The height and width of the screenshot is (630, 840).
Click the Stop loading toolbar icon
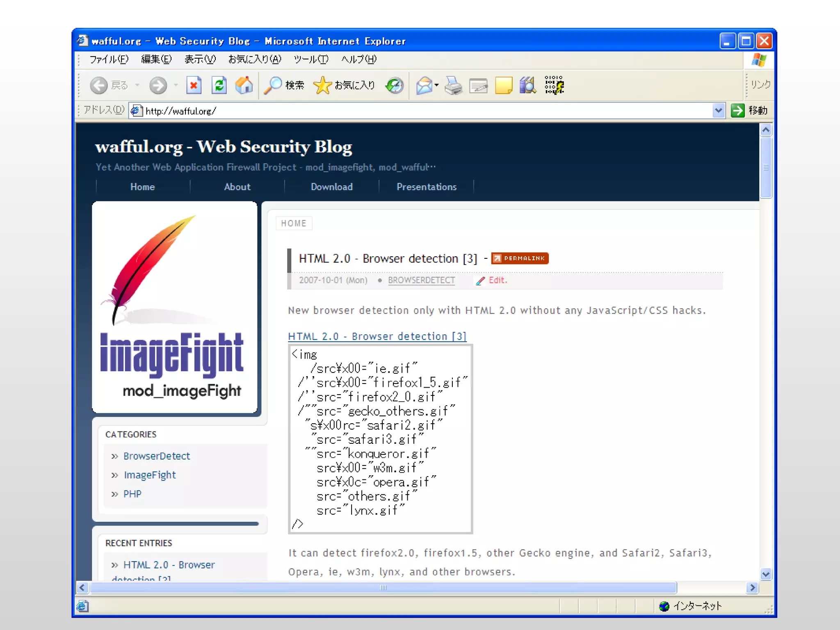coord(194,85)
